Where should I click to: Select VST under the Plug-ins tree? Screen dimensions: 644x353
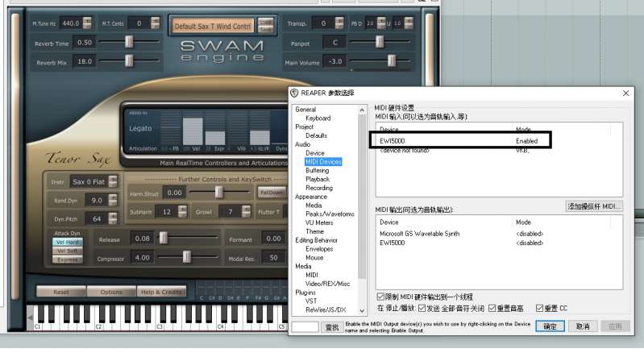tap(311, 301)
